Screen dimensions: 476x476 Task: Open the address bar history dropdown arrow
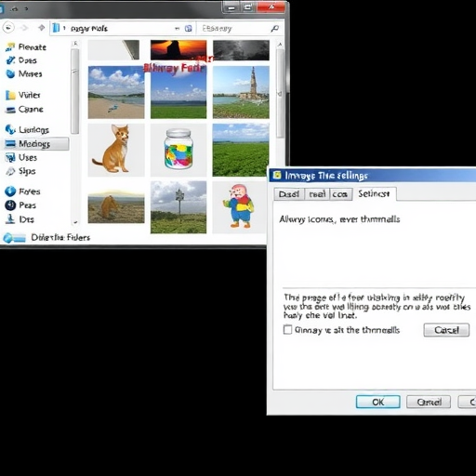coord(178,29)
